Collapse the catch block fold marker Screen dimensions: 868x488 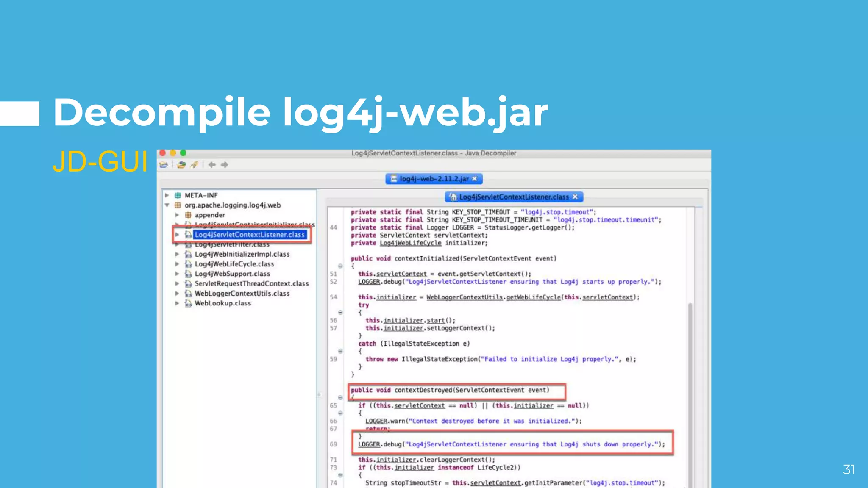(x=340, y=351)
